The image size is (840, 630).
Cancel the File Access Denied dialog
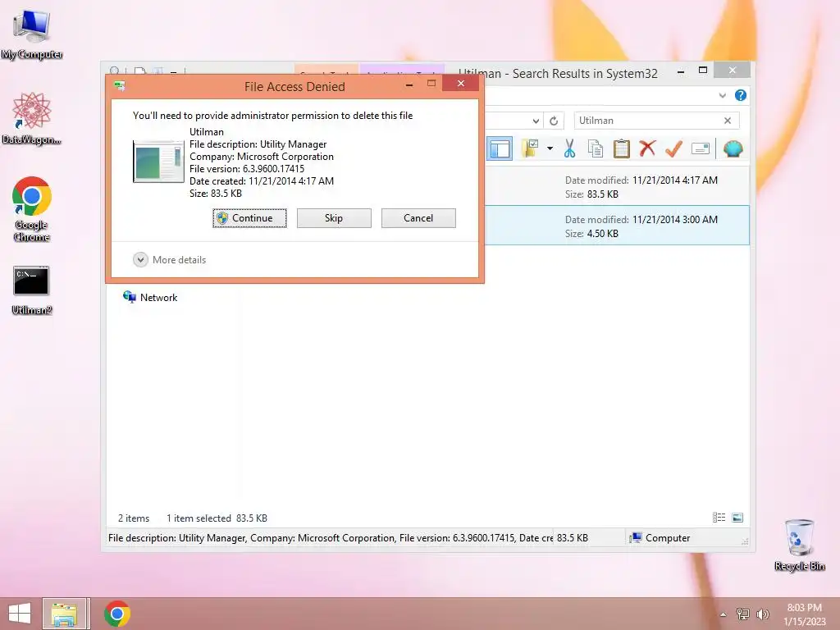point(418,218)
